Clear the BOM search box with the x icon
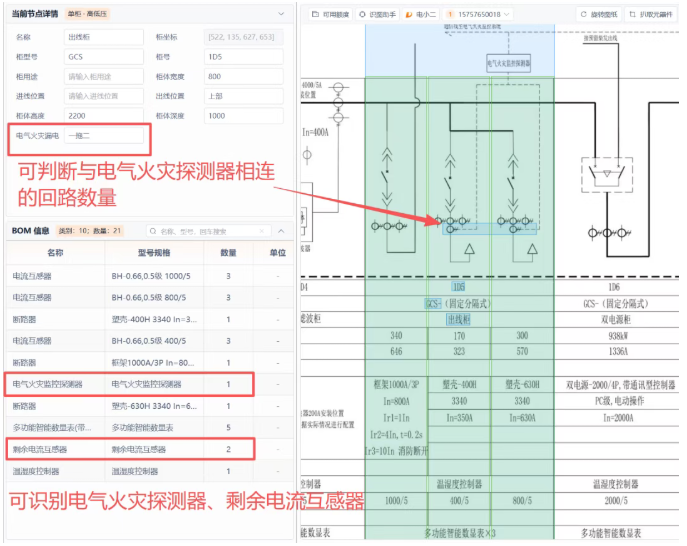This screenshot has height=546, width=687. pos(262,231)
